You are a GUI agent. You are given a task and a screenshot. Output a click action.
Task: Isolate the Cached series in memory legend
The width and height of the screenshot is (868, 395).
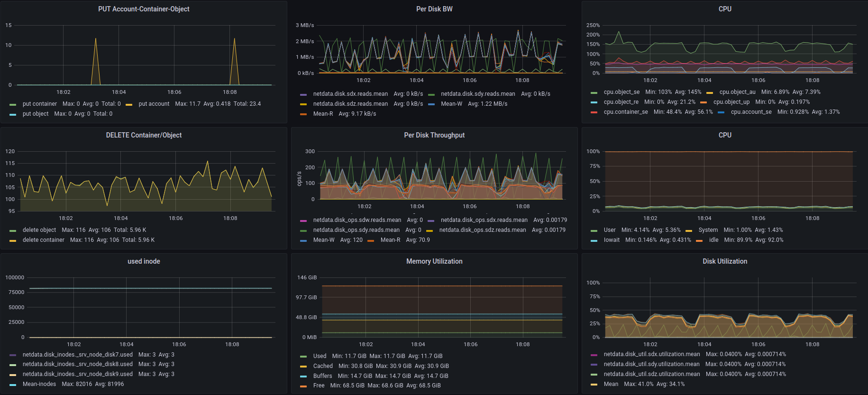pos(323,366)
